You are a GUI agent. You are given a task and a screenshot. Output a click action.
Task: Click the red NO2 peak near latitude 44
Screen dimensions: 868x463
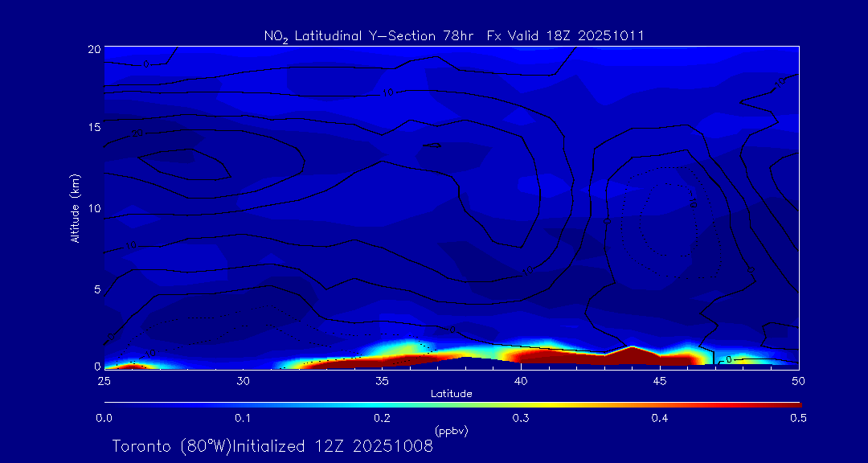632,354
